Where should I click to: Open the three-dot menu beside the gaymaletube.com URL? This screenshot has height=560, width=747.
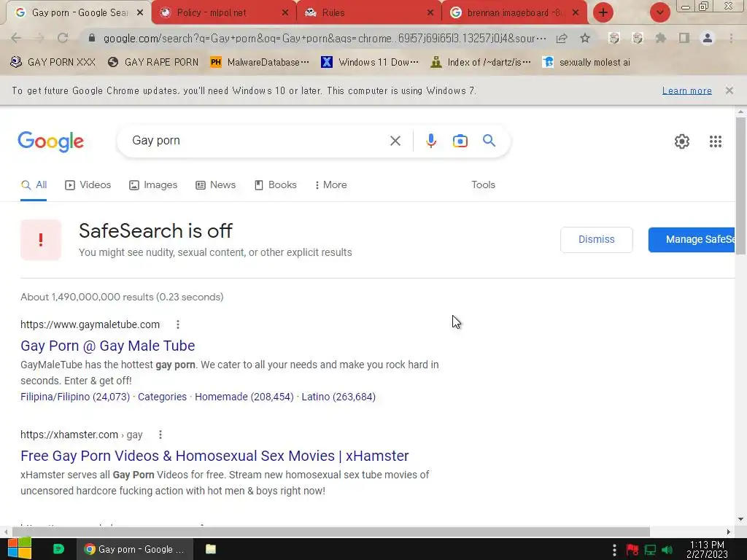(178, 324)
